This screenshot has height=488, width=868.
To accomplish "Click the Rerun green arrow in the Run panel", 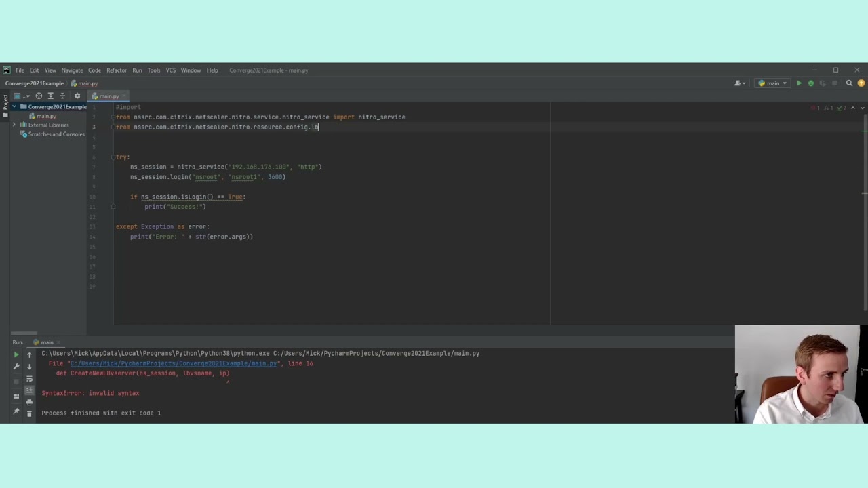I will [16, 354].
